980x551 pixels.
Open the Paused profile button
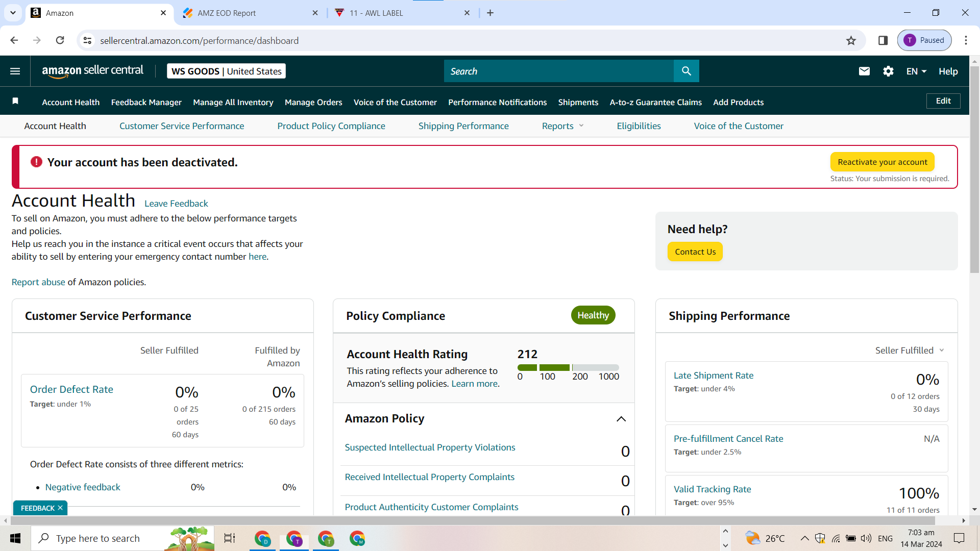tap(924, 40)
